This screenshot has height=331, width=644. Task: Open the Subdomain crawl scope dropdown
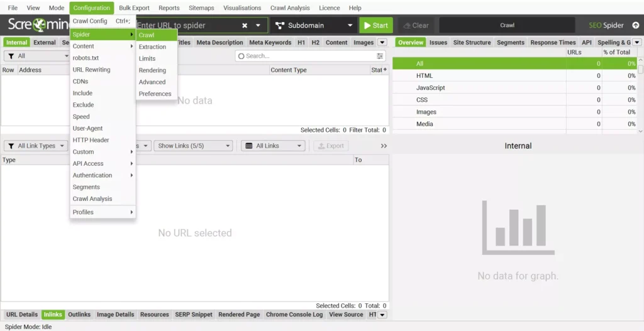click(314, 25)
